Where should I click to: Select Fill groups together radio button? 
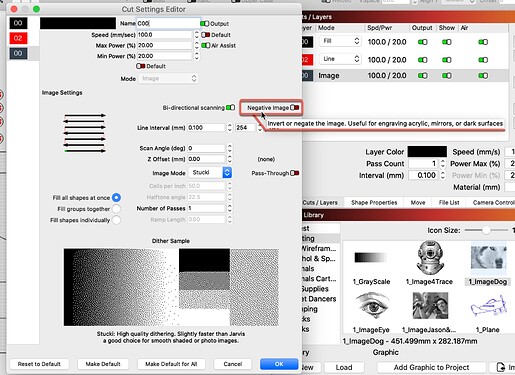pos(116,209)
